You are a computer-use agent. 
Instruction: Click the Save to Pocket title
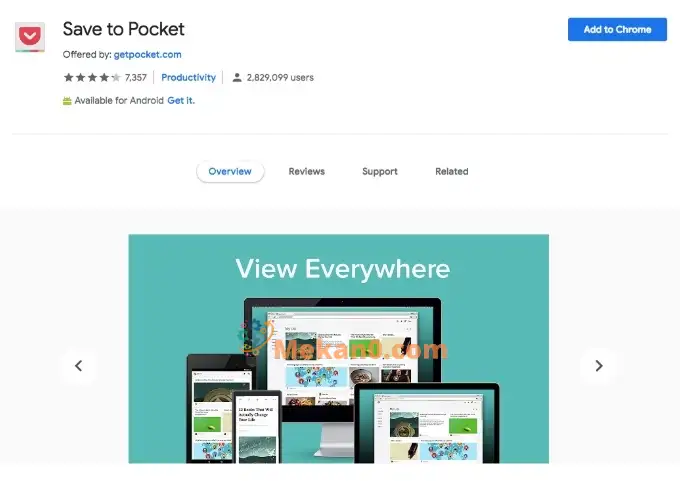[x=124, y=29]
